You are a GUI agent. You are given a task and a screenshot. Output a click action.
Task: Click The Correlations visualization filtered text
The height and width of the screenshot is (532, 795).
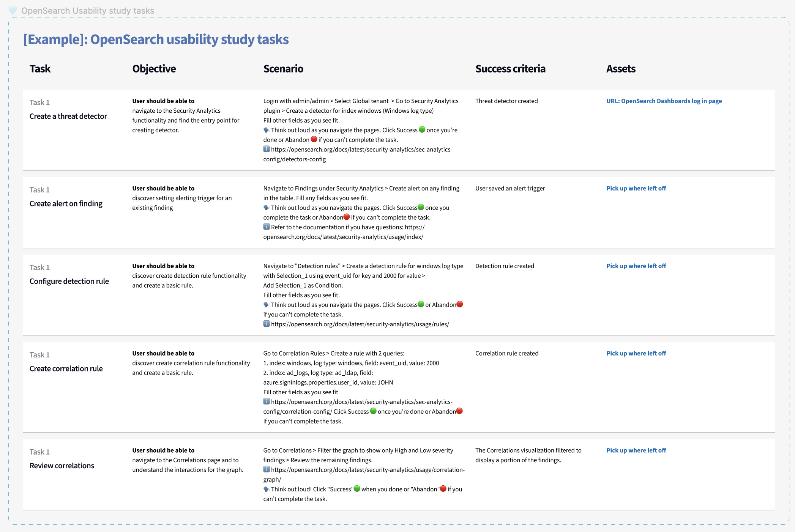(528, 455)
